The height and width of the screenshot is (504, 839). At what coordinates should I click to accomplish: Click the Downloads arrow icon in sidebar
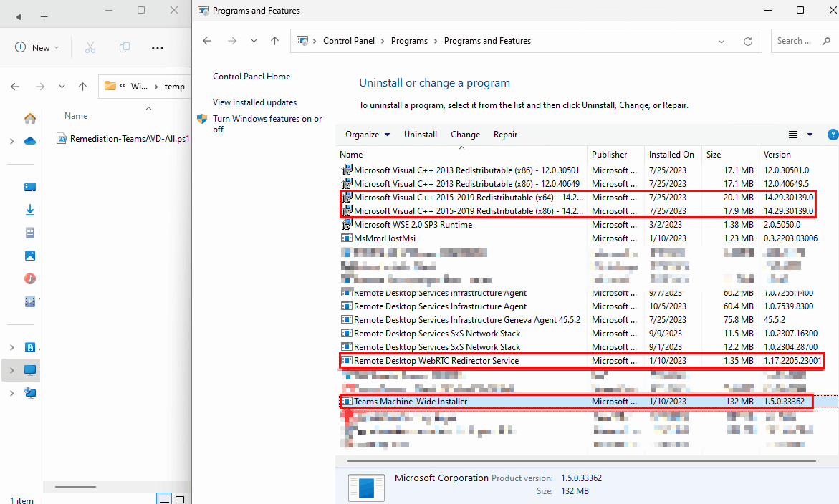pyautogui.click(x=30, y=210)
